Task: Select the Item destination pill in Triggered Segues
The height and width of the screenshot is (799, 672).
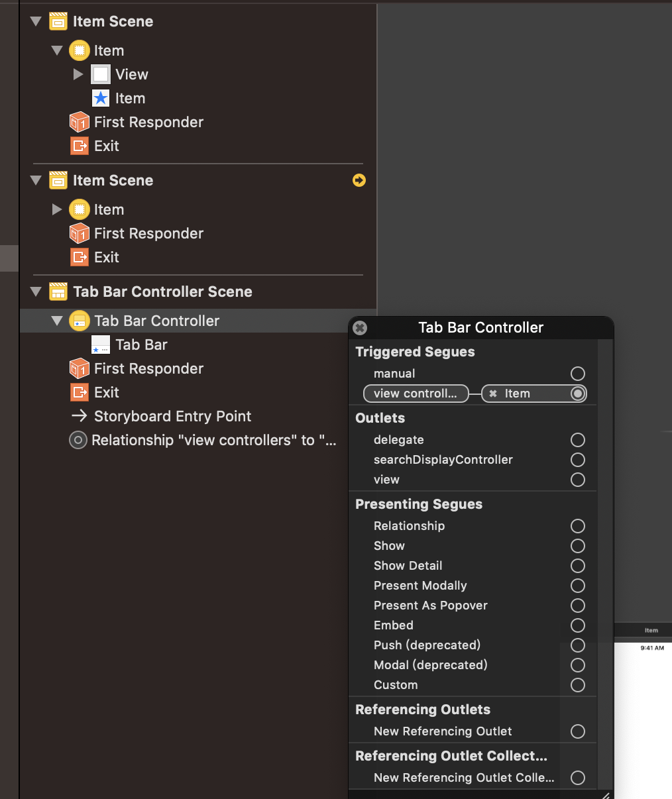Action: coord(534,394)
